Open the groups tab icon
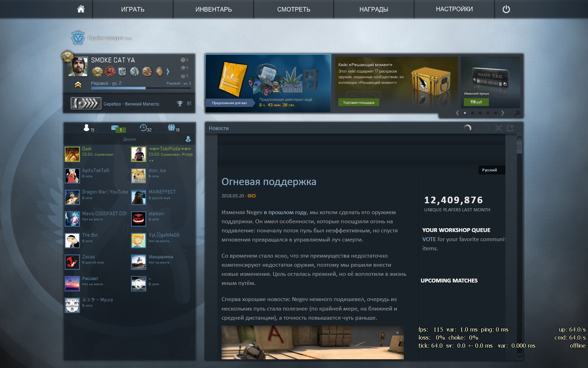Viewport: 588px width, 368px height. coord(171,128)
